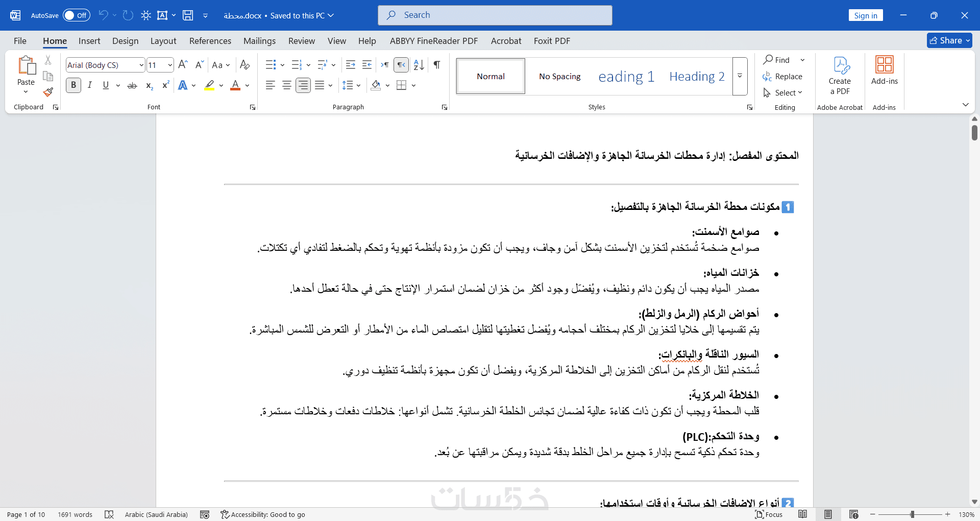The width and height of the screenshot is (980, 521).
Task: Increase font size with Grow Font icon
Action: click(x=183, y=65)
